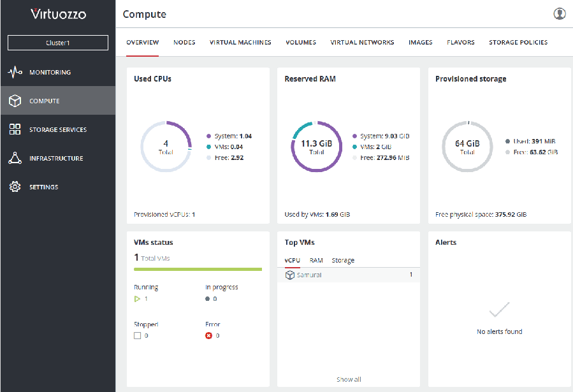Viewport: 573px width, 392px height.
Task: Select the Storage tab in Top VMs
Action: (343, 260)
